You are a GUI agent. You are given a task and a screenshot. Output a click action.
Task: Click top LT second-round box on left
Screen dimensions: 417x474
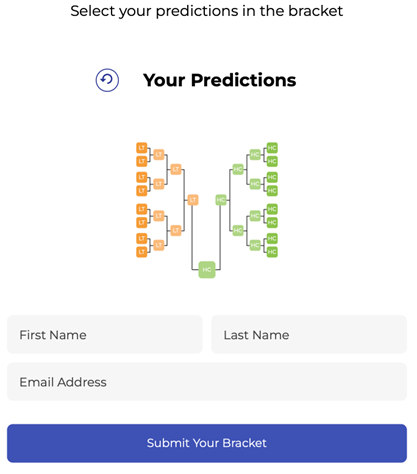coord(159,154)
